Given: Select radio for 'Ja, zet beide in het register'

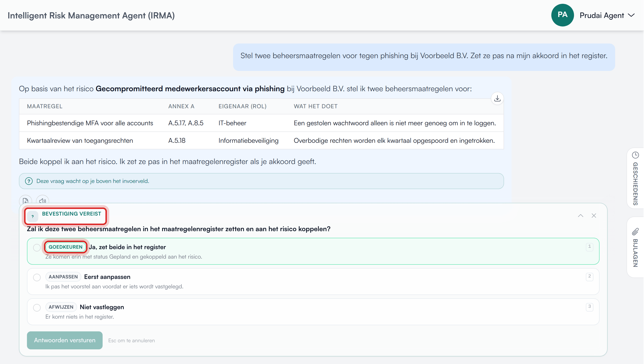Looking at the screenshot, I should pyautogui.click(x=37, y=247).
